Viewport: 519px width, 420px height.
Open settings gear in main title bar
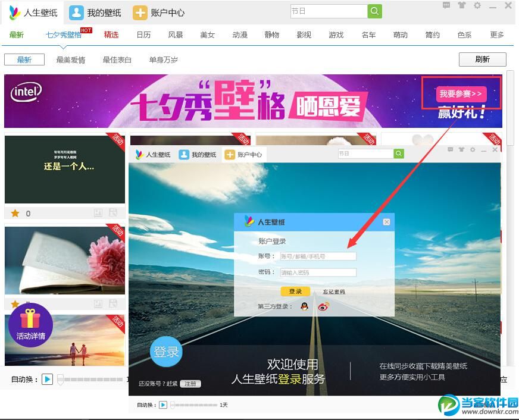(477, 5)
